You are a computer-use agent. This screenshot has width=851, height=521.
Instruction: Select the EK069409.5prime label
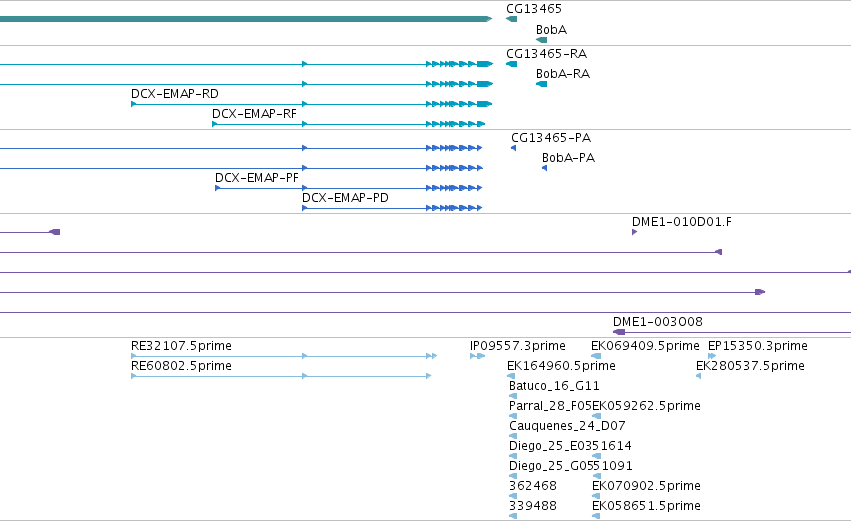click(x=645, y=346)
